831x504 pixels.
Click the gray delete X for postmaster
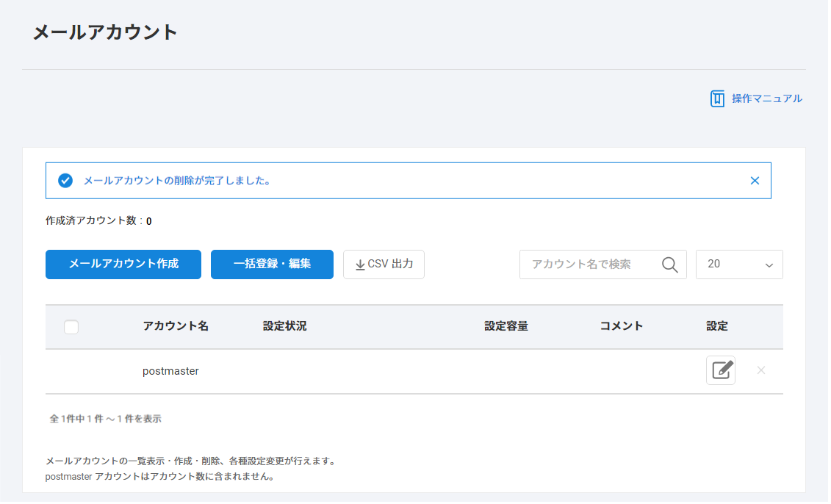tap(761, 370)
